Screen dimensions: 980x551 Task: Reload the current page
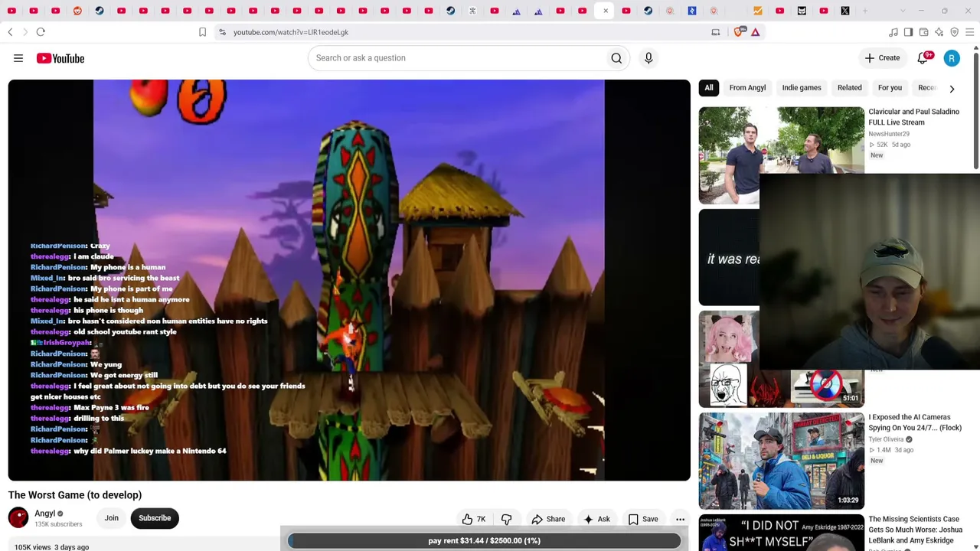click(x=41, y=32)
